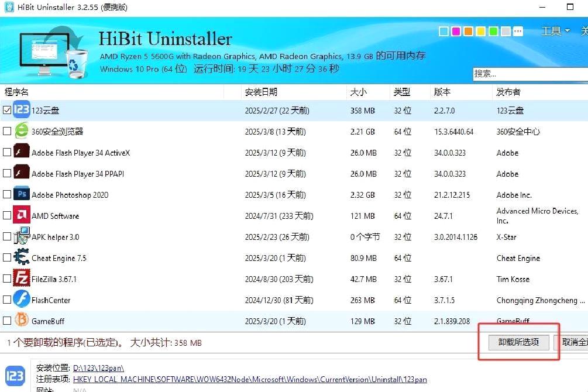Viewport: 588px width, 392px height.
Task: Click the FileZilla 3.67.1 icon
Action: coord(22,278)
